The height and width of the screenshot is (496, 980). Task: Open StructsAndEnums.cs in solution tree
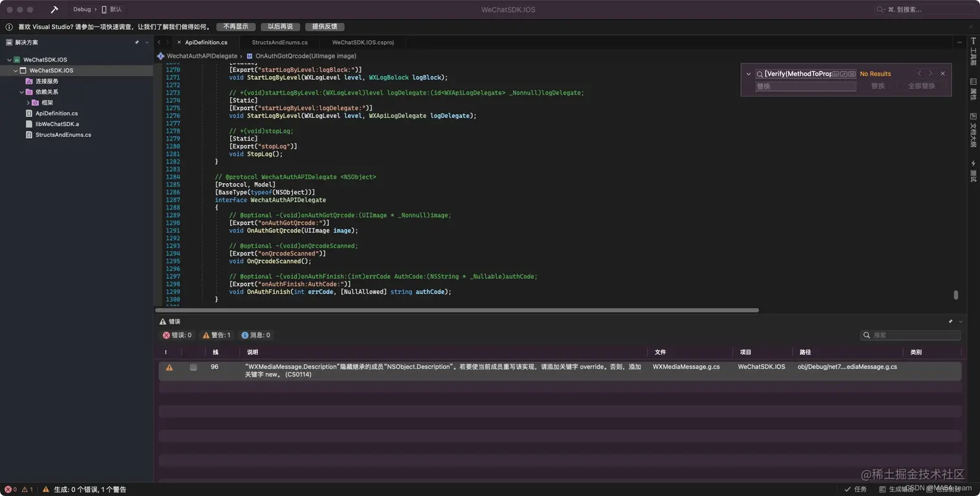point(63,135)
